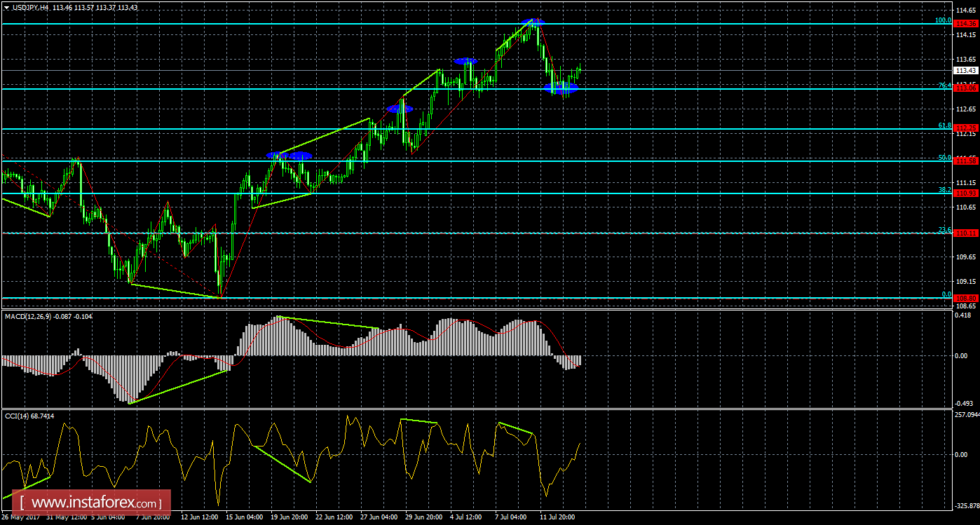
Task: Select the blue ellipse marker near 113.65 high
Action: pos(465,62)
